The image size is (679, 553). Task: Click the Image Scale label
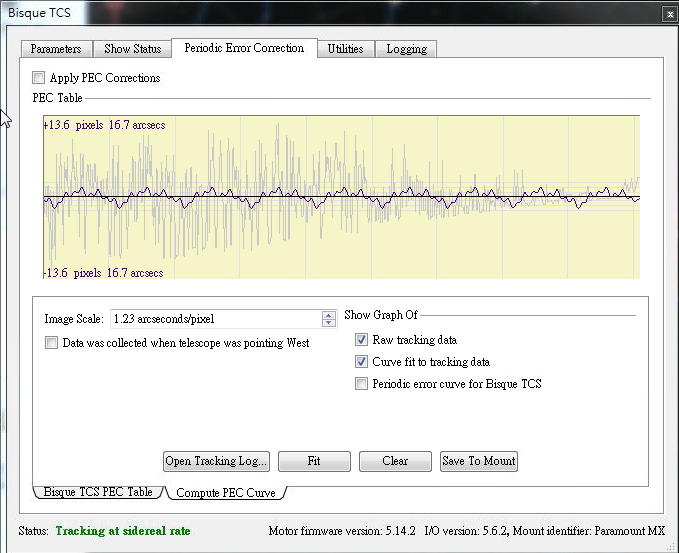click(74, 319)
